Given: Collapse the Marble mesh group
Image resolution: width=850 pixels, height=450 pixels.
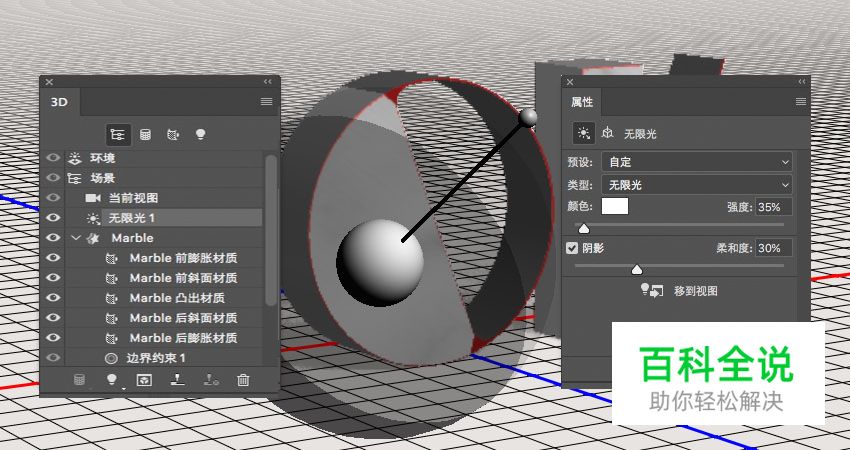Looking at the screenshot, I should tap(76, 238).
